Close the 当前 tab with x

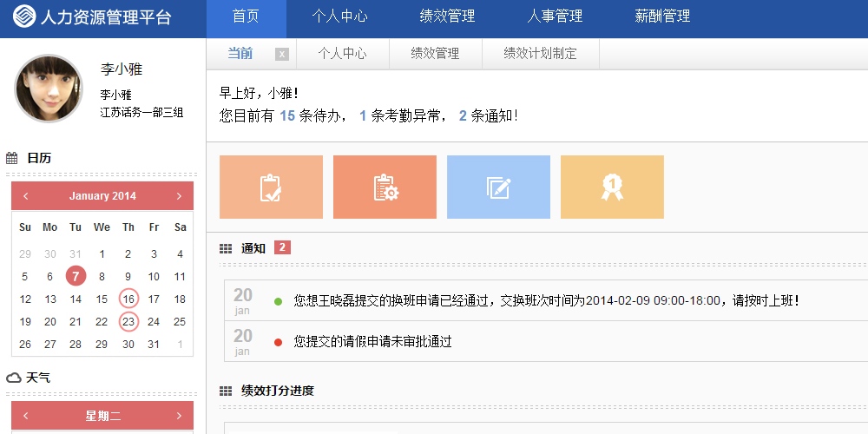281,54
